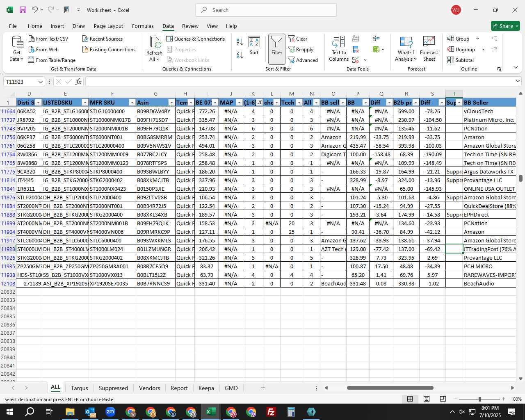Click the horizontal scrollbar thumb
This screenshot has width=525, height=420.
click(x=390, y=388)
